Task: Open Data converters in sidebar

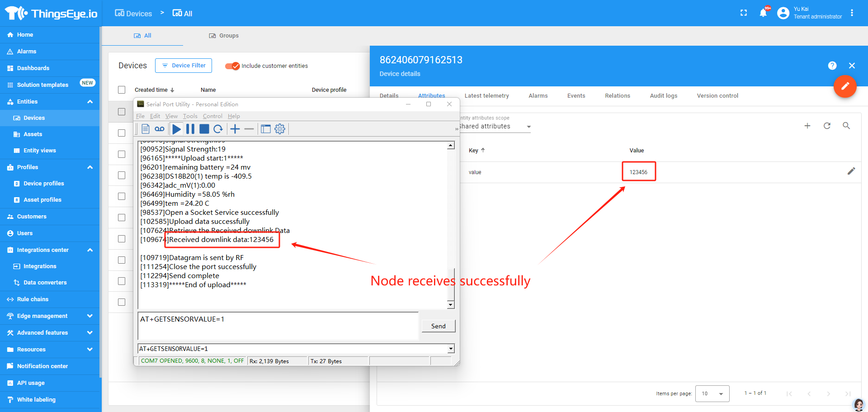Action: click(x=50, y=283)
